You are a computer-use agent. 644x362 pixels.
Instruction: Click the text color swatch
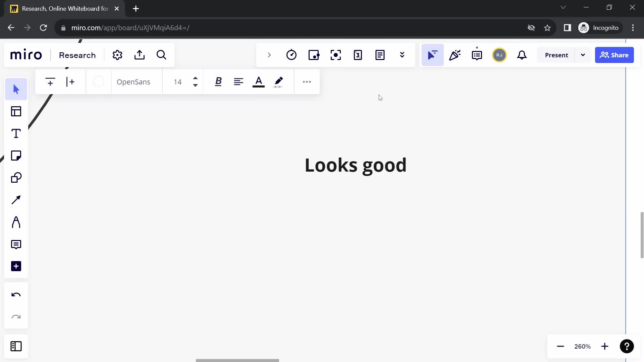click(259, 82)
